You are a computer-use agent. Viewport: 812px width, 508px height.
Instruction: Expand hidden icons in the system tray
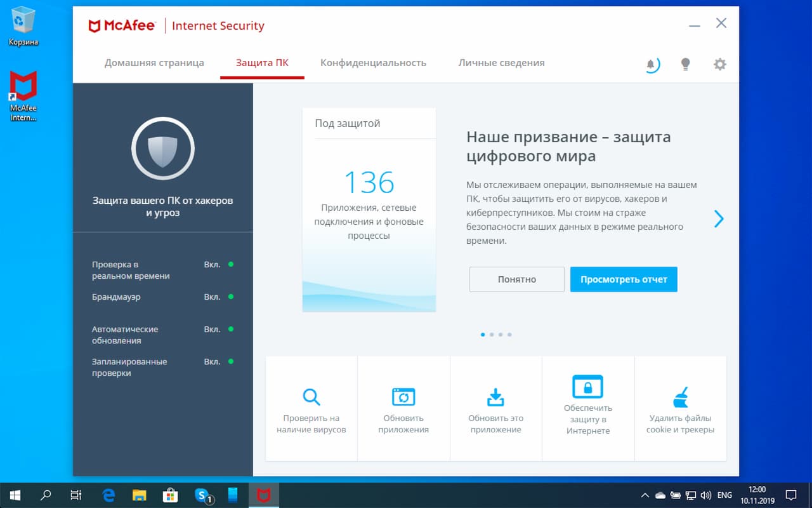[x=644, y=495]
